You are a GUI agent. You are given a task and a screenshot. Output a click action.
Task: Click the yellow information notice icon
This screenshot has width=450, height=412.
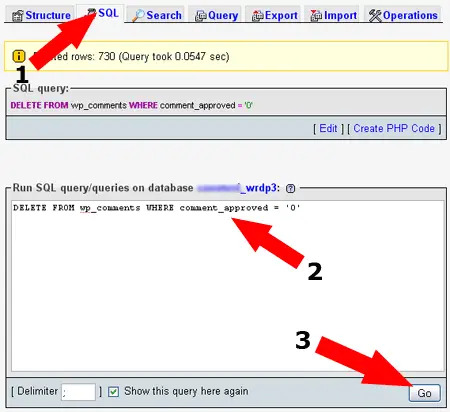19,56
